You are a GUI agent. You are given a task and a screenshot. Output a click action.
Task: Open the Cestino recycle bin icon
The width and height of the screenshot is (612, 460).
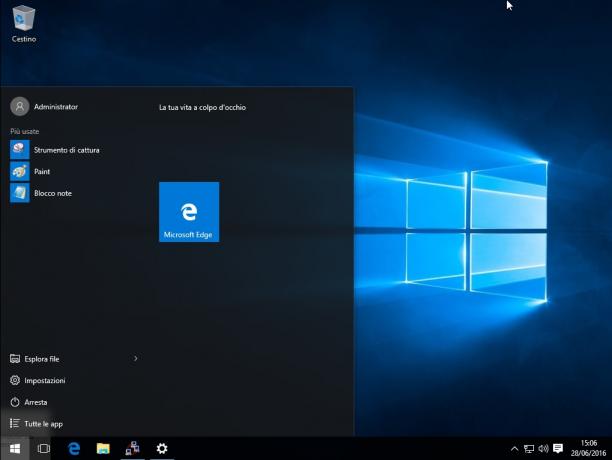[x=24, y=23]
